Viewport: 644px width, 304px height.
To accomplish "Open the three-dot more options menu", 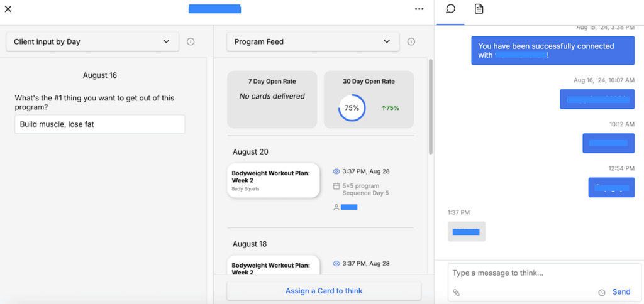I will click(x=419, y=9).
